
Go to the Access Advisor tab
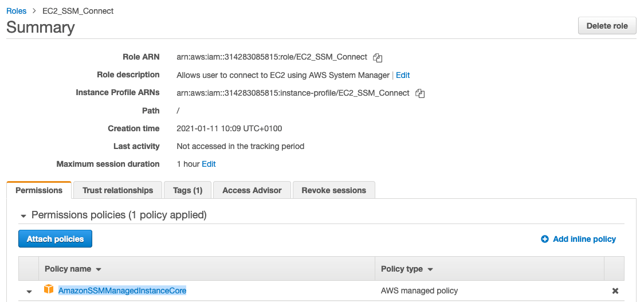252,190
